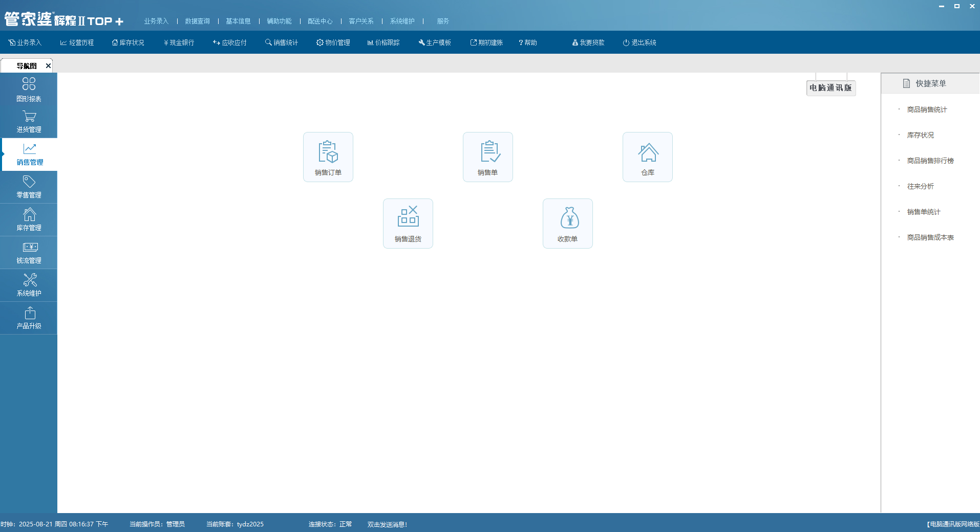
Task: Click 库存状况 in the toolbar
Action: [x=128, y=42]
